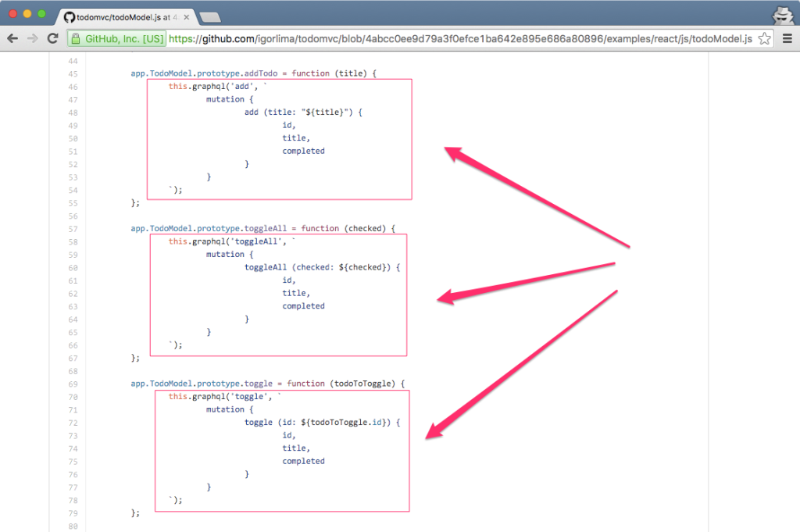Screen dimensions: 800x532
Task: Bookmark this page with the star icon
Action: (x=764, y=39)
